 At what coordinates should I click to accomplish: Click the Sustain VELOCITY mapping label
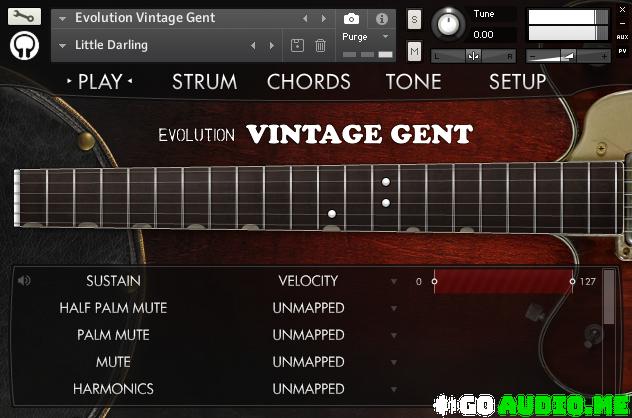[x=308, y=281]
